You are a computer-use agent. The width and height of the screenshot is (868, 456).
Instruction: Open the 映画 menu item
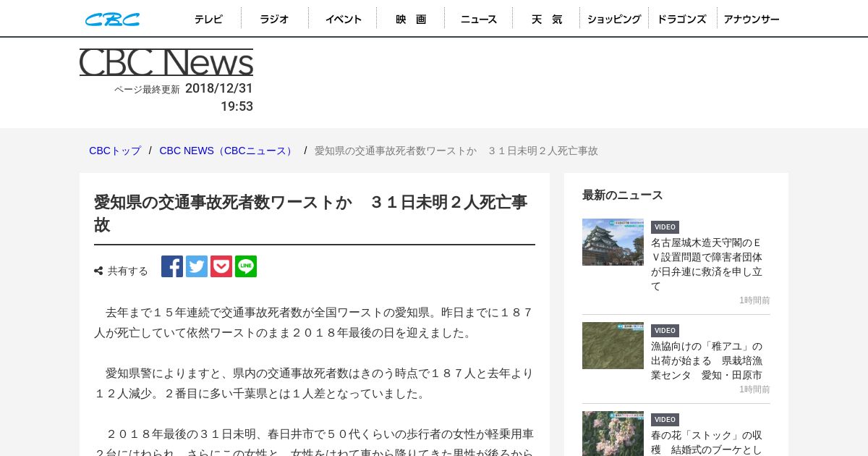411,19
